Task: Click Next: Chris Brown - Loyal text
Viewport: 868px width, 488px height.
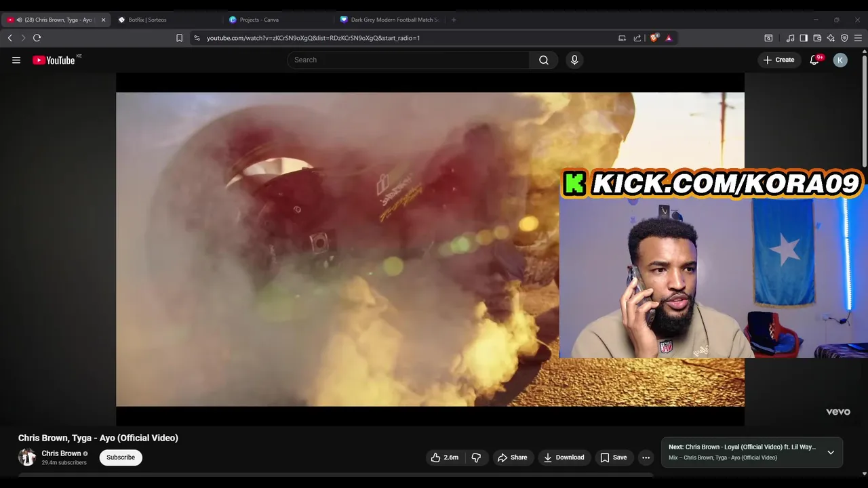Action: 742,447
